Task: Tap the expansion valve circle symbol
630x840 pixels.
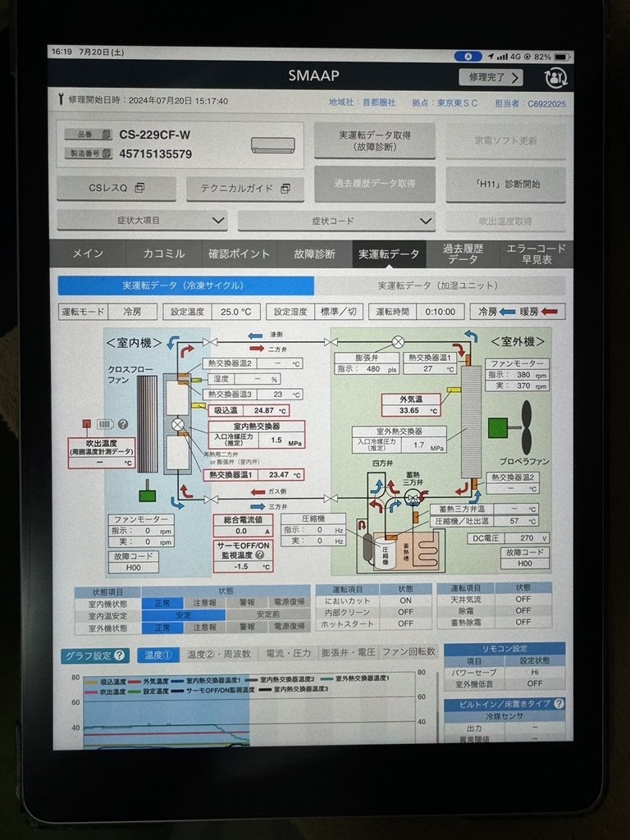Action: pos(398,342)
